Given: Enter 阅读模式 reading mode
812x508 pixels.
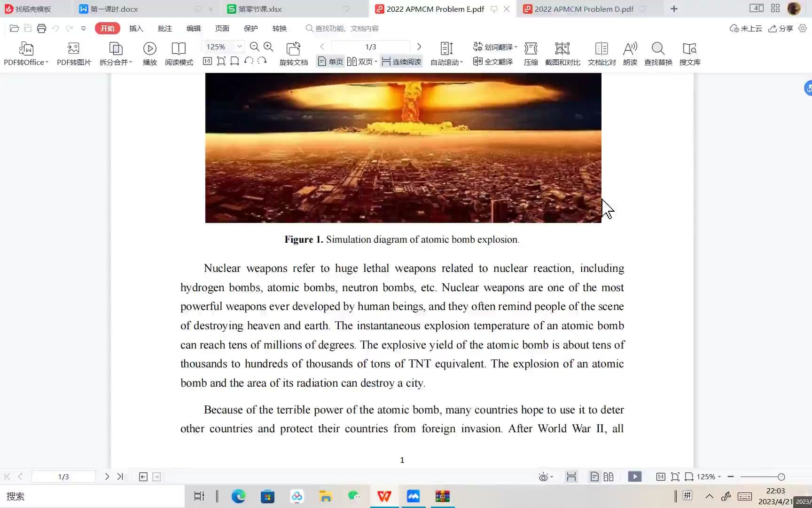Looking at the screenshot, I should (x=179, y=54).
